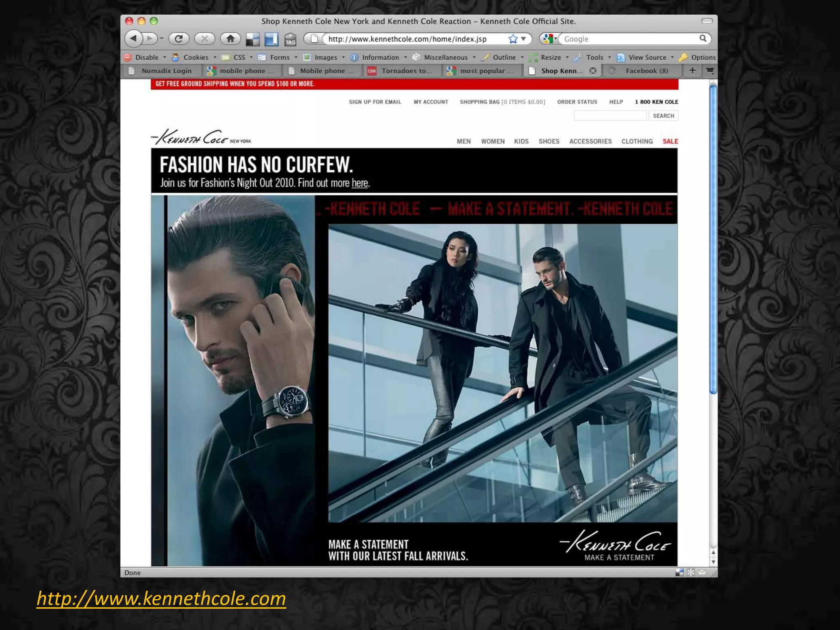Click the search magnifier in the Google box
This screenshot has height=630, width=840.
[703, 39]
